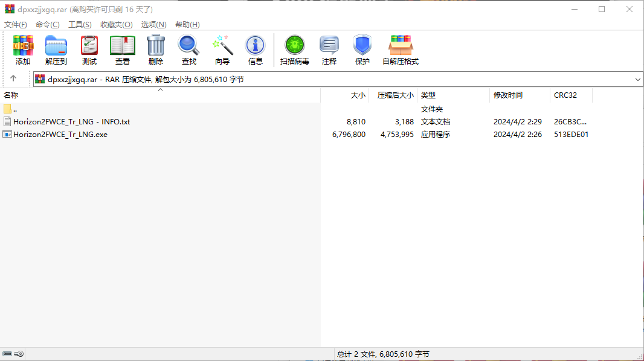Open the Favorites (收藏夹) menu
644x361 pixels.
click(x=116, y=25)
